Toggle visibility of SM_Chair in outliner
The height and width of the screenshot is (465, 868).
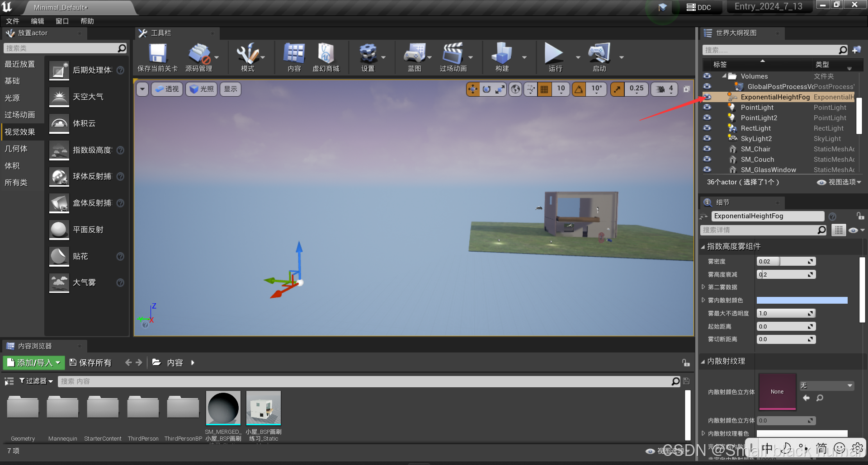pos(707,149)
